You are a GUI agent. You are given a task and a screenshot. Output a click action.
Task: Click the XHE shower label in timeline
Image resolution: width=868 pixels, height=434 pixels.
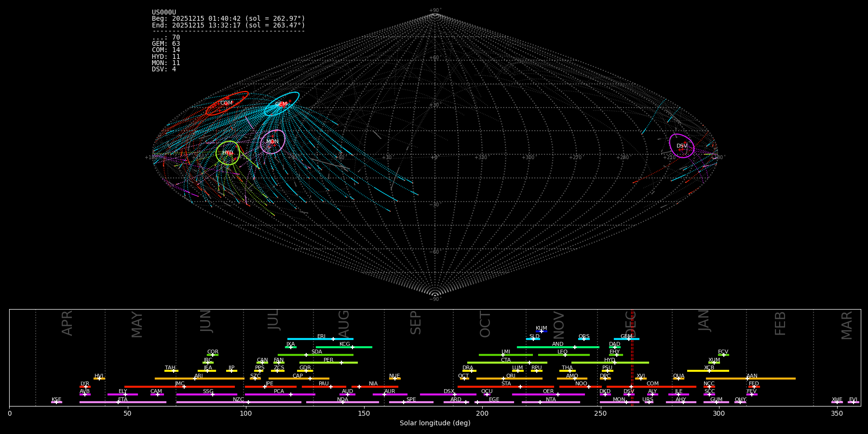(x=837, y=400)
